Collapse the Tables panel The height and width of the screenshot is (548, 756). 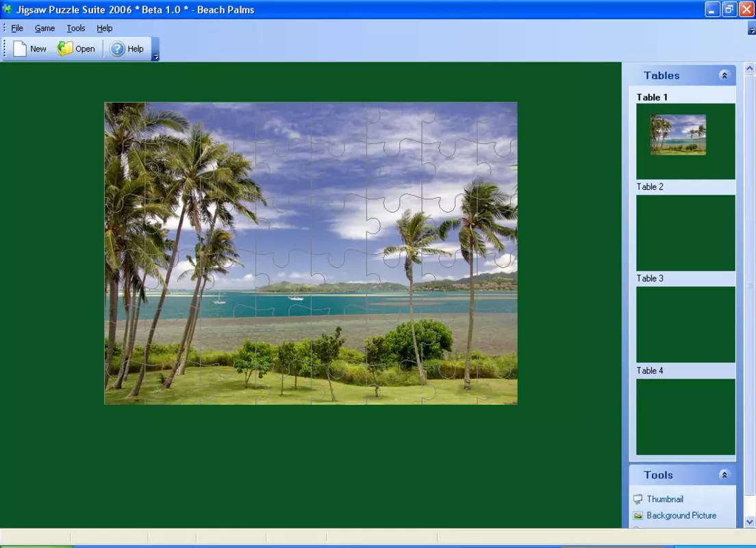pyautogui.click(x=724, y=75)
